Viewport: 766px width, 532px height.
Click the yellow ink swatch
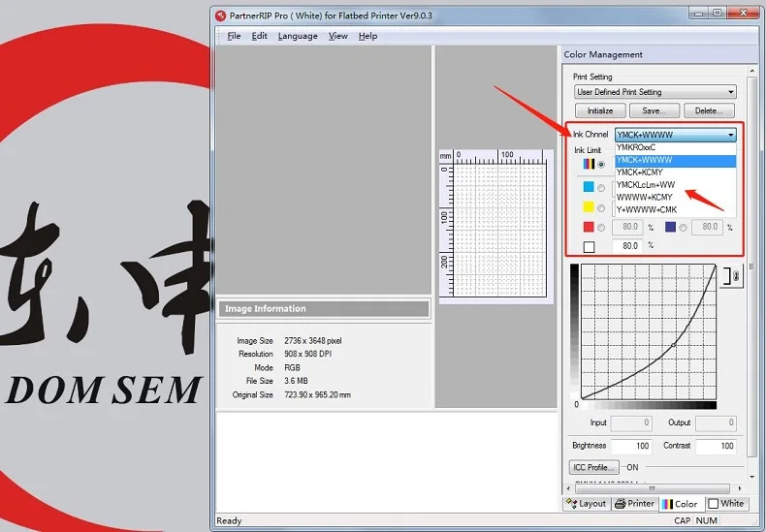click(589, 207)
